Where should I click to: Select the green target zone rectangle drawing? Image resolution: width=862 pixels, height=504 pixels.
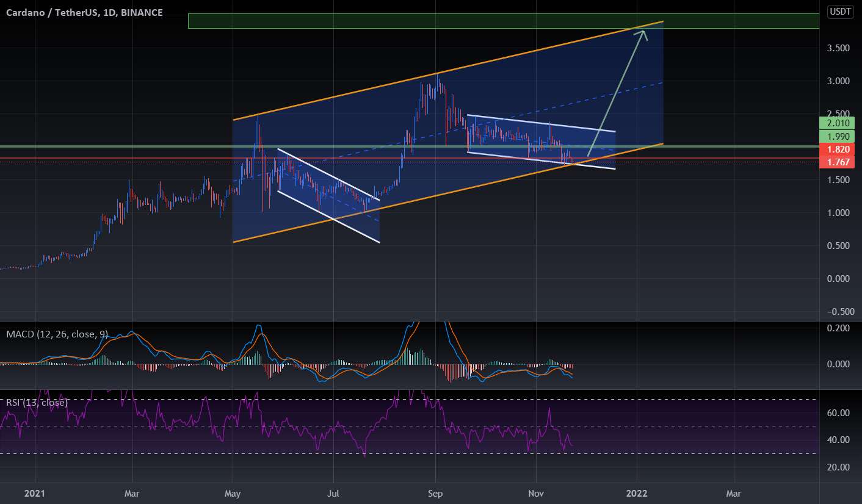pyautogui.click(x=504, y=21)
